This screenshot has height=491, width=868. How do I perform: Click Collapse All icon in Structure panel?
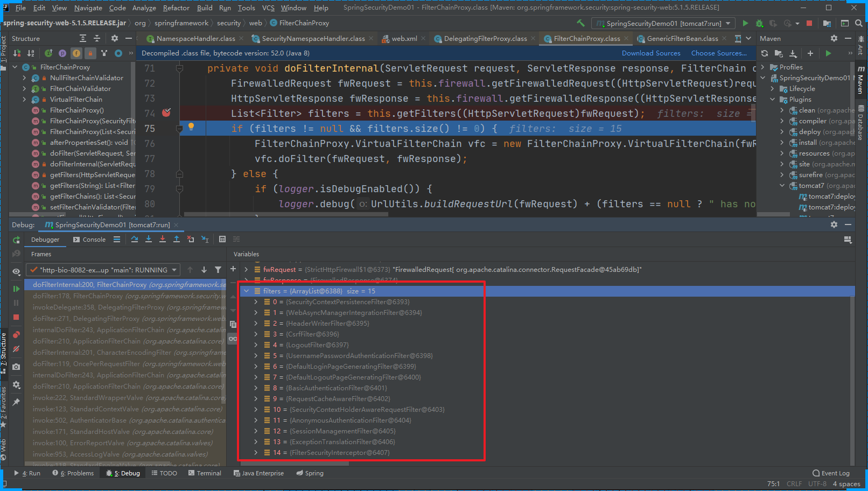click(x=97, y=39)
